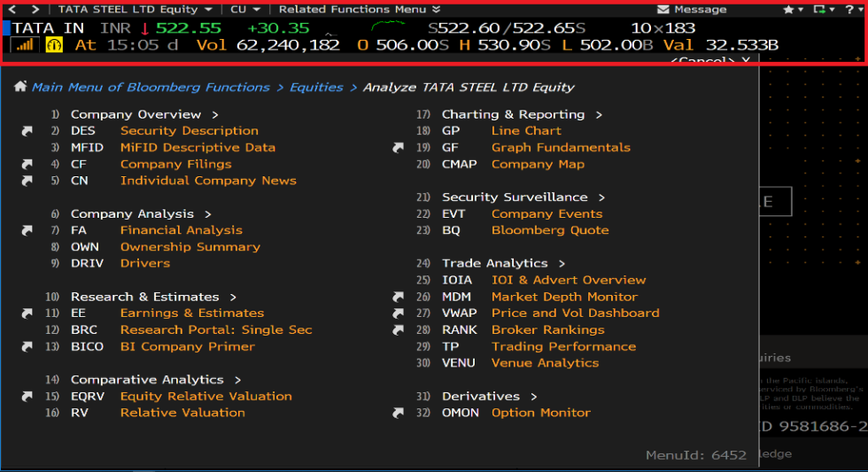This screenshot has width=868, height=472.
Task: Open the TATA STEEL LTD Equity dropdown
Action: tap(133, 10)
